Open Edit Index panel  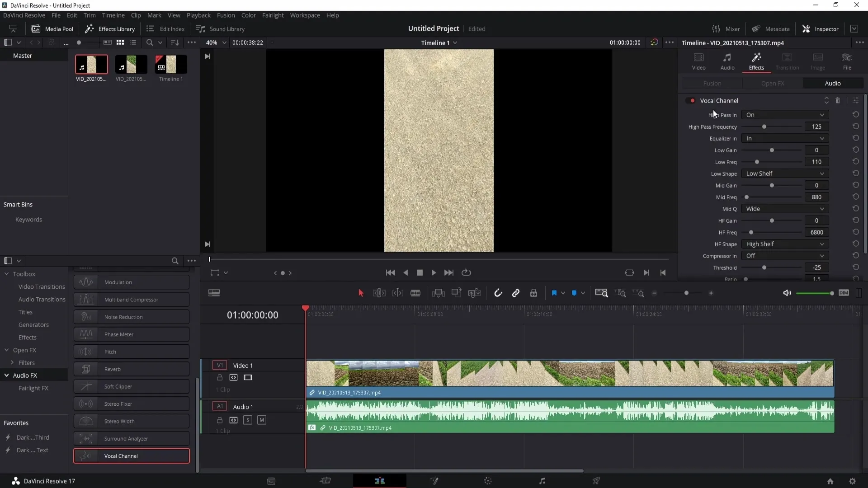point(165,28)
